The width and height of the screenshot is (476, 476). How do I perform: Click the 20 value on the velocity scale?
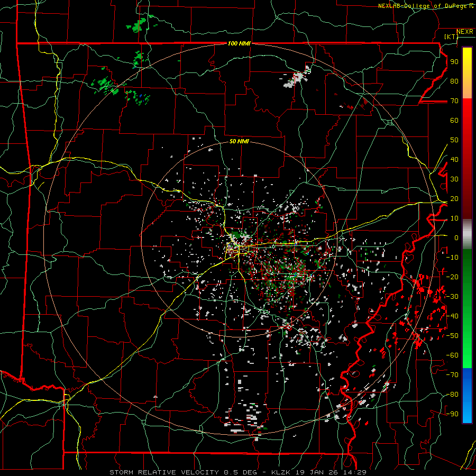point(454,198)
